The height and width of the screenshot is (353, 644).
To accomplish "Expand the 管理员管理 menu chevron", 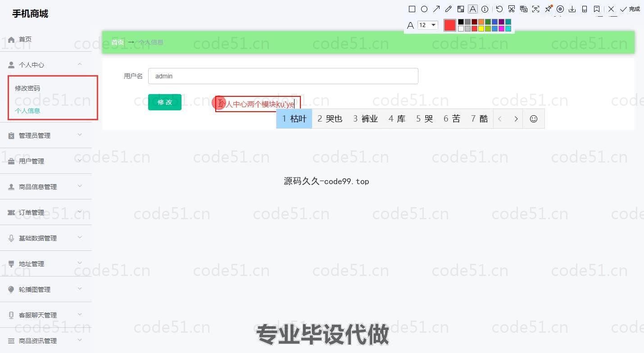I will click(x=80, y=135).
